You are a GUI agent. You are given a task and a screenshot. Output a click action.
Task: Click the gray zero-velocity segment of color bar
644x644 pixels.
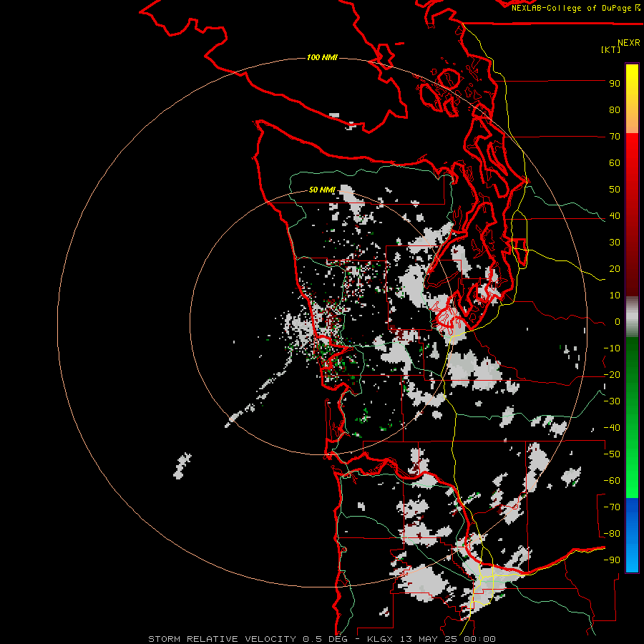tap(632, 317)
